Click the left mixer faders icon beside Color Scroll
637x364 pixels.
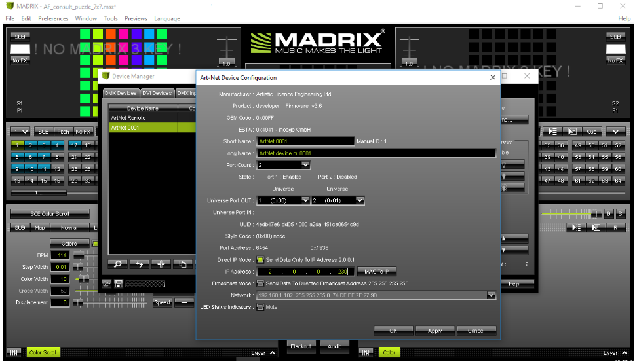[x=14, y=353]
